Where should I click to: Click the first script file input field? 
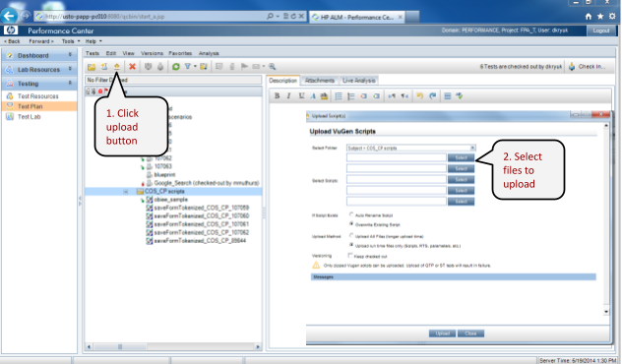[397, 157]
